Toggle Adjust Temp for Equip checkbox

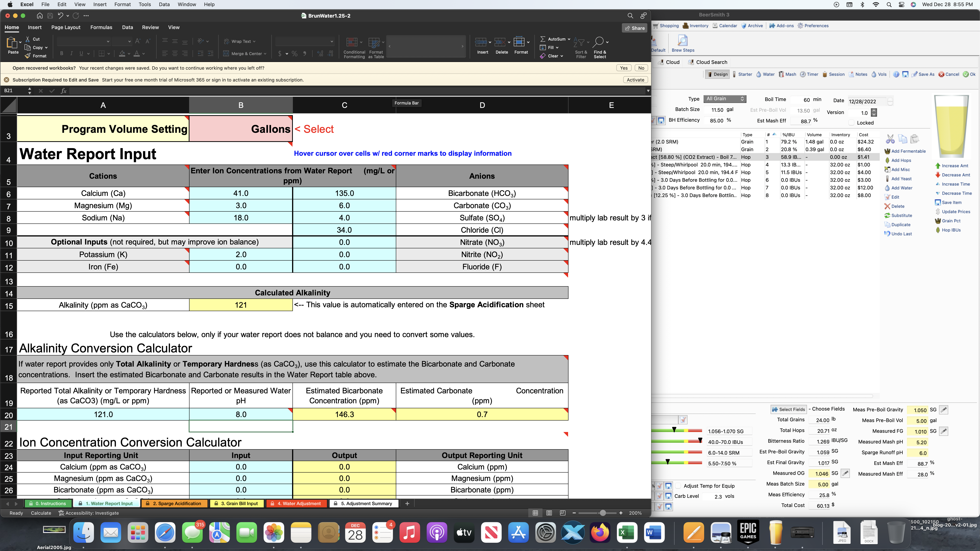coord(678,486)
